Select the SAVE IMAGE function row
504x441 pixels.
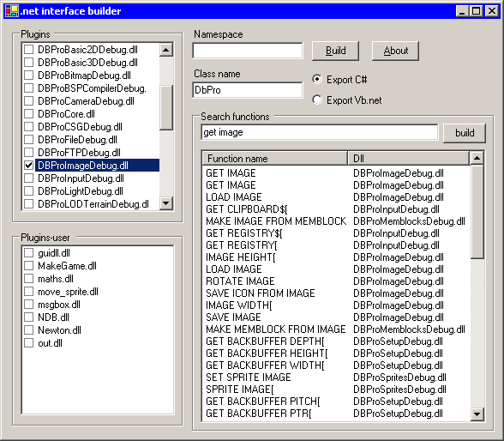coord(337,317)
